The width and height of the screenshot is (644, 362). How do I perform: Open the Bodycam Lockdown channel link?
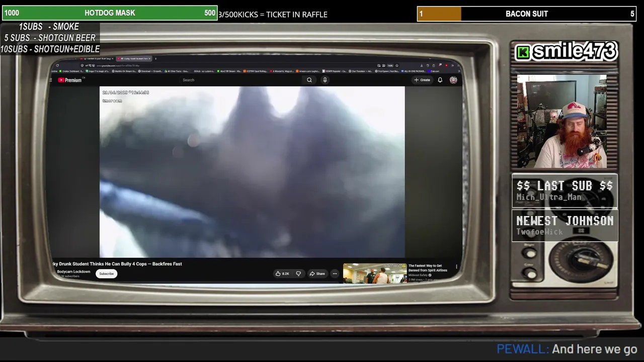point(73,271)
